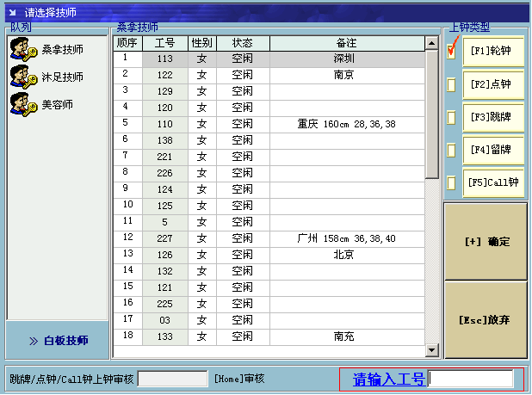
Task: Click the 北京 remark cell
Action: coord(347,255)
